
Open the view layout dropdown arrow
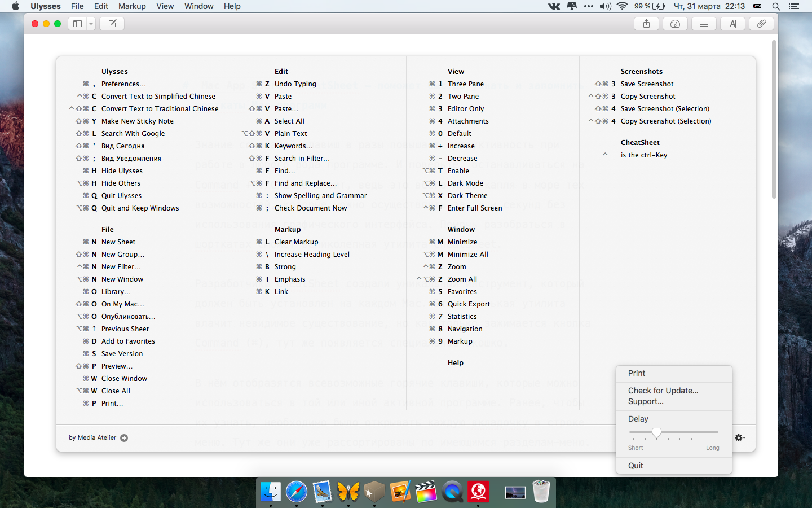(x=91, y=24)
